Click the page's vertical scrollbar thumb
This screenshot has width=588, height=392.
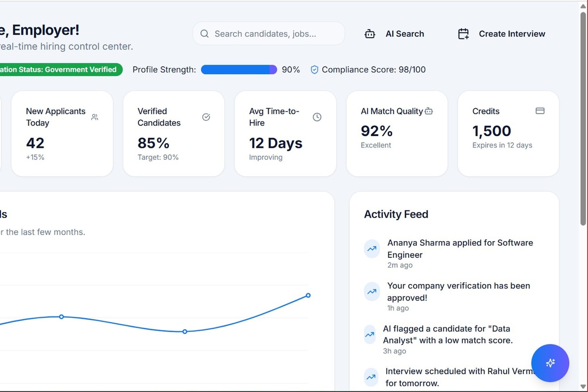tap(583, 118)
